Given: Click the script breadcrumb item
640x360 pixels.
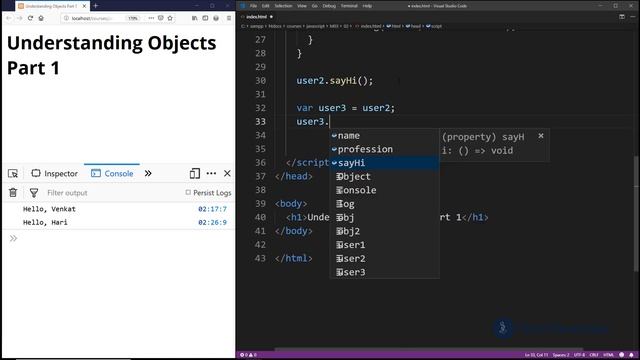Looking at the screenshot, I should [434, 26].
